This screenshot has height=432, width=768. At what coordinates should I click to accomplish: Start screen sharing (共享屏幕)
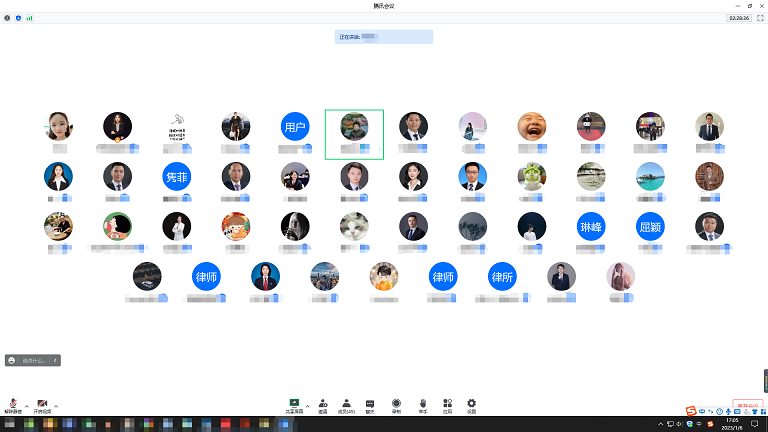coord(295,404)
